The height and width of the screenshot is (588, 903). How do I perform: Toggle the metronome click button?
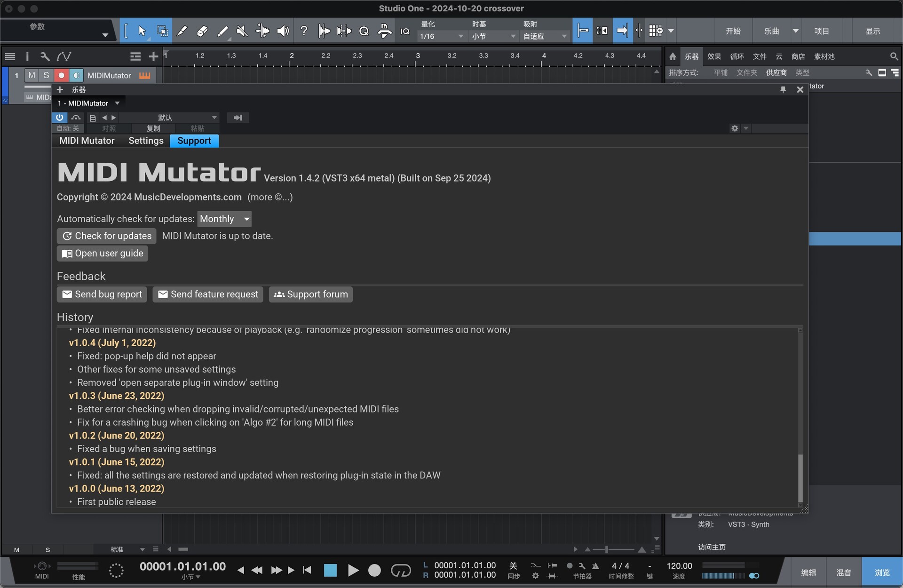595,566
